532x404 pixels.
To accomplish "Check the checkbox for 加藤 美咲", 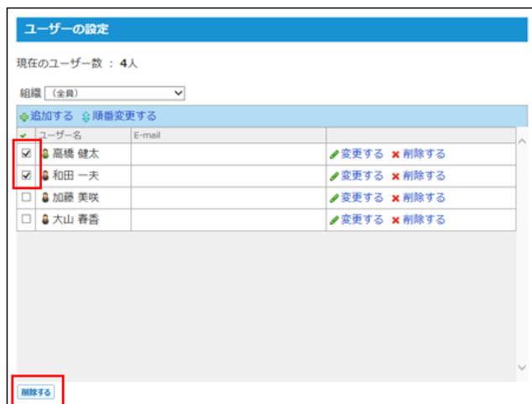I will point(26,197).
